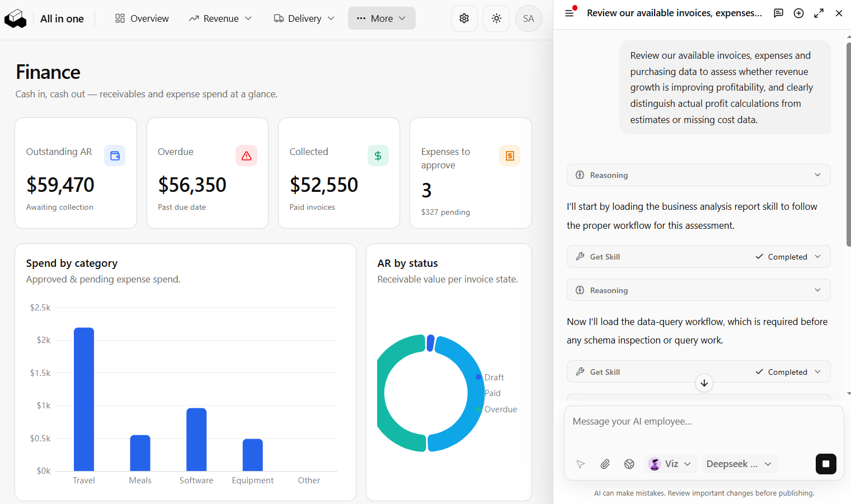
Task: Click the $59,470 Outstanding AR value
Action: (x=60, y=185)
